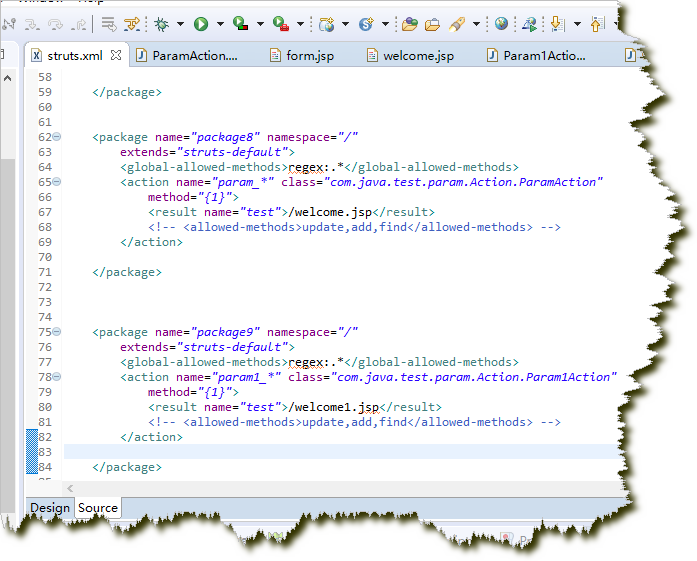This screenshot has width=697, height=561.
Task: Click "/welcome.jsp" result text on line 67
Action: coord(330,212)
